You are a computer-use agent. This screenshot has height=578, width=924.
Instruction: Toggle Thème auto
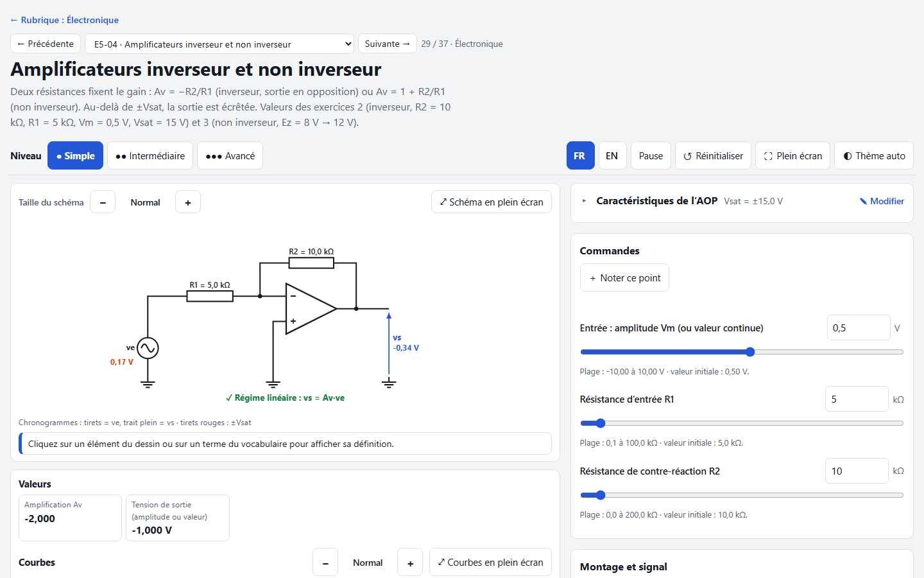[x=874, y=155]
